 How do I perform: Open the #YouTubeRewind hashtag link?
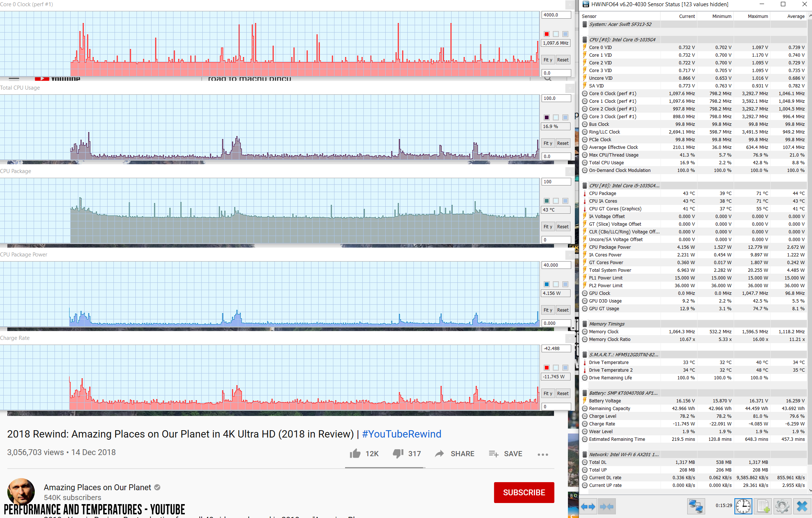click(401, 434)
